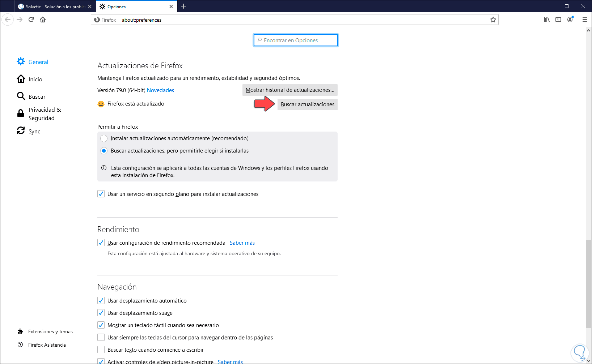Toggle the sidebars icon
592x364 pixels.
pos(558,20)
